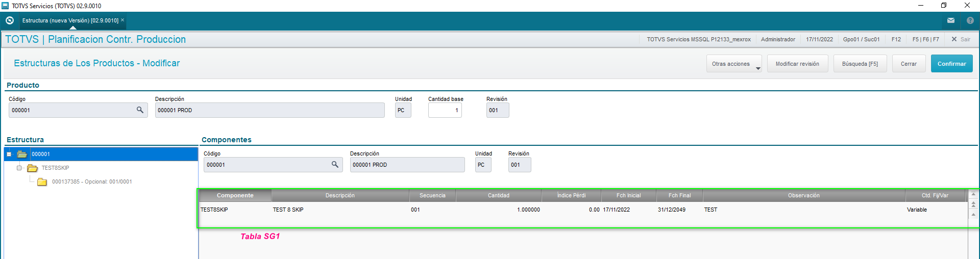Restore the window with title bar button
This screenshot has height=259, width=980.
(944, 6)
